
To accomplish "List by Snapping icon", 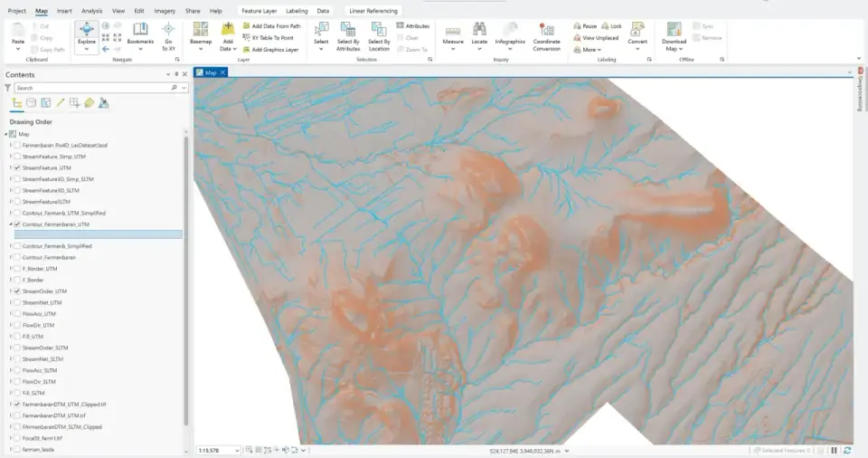I will (74, 103).
